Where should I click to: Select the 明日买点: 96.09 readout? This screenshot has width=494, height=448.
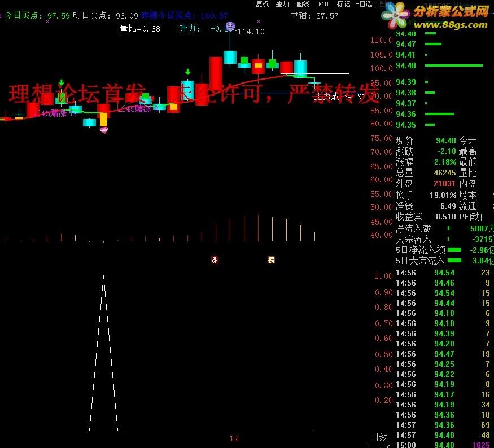105,16
